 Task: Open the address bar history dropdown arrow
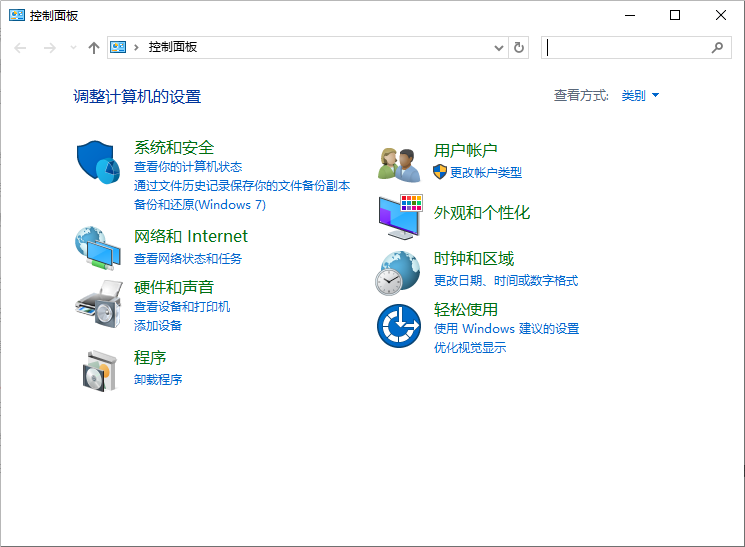click(x=500, y=47)
